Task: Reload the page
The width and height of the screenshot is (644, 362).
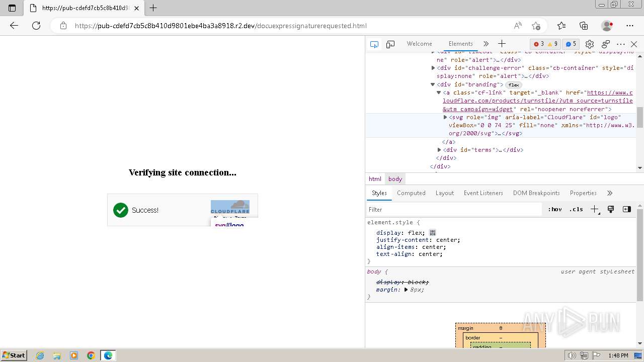Action: pyautogui.click(x=36, y=26)
